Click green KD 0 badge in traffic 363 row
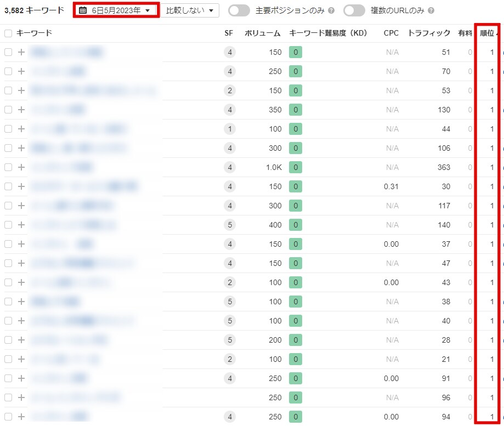504x426 pixels. pyautogui.click(x=296, y=167)
